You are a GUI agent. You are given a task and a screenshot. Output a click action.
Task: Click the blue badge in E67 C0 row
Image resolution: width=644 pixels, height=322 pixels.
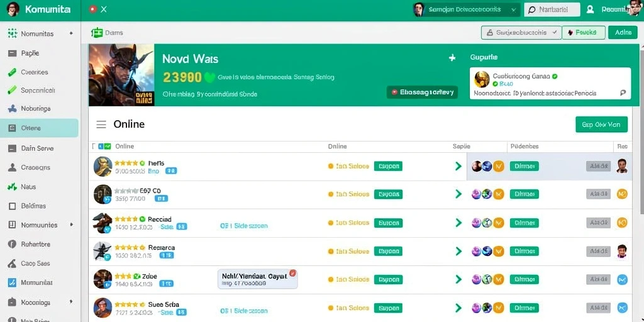coord(161,198)
